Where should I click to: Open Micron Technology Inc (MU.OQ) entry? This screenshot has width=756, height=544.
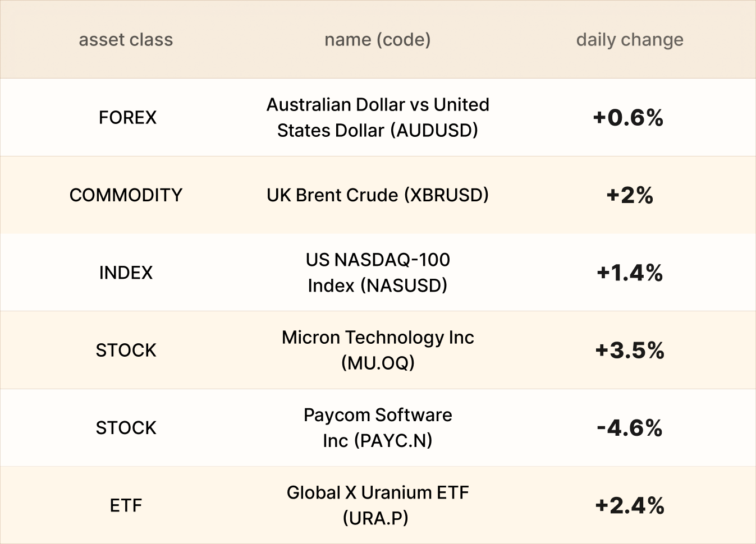click(x=378, y=350)
